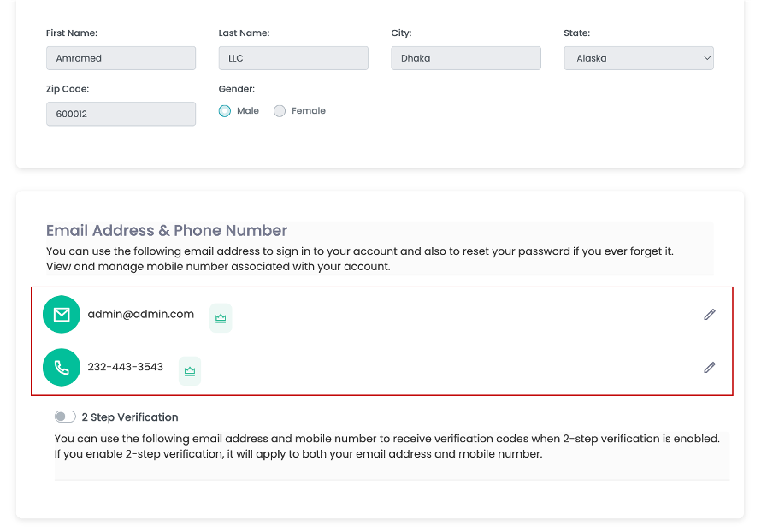Open the State dropdown showing Alaska
Screen dimensions: 773x532
[639, 58]
